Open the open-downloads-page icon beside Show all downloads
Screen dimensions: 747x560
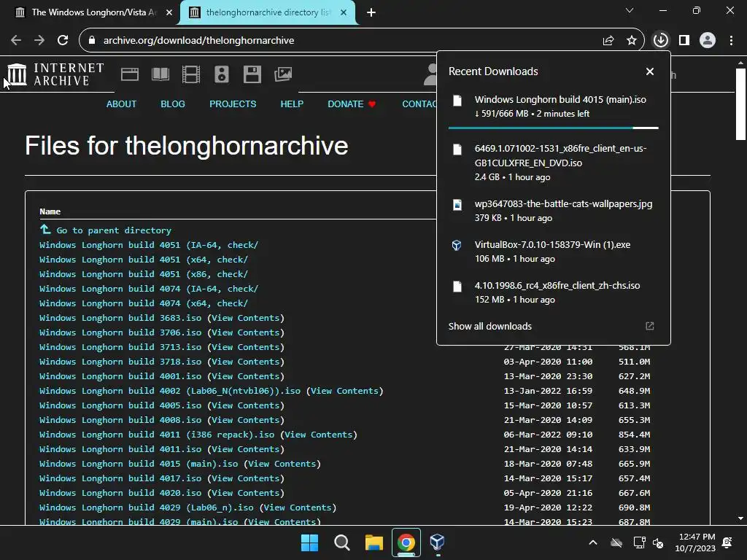click(x=650, y=326)
